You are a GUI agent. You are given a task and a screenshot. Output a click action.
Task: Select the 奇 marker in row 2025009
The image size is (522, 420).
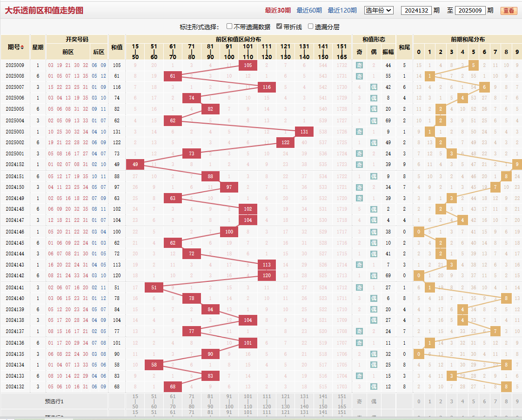(359, 65)
